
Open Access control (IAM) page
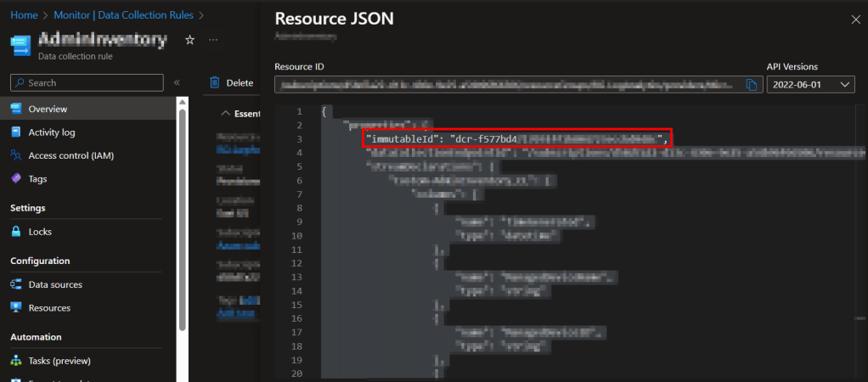(70, 155)
